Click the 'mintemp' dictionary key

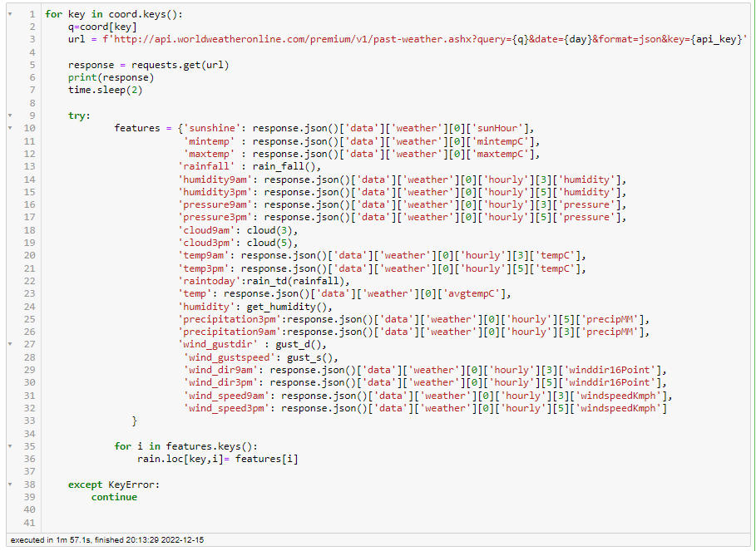click(210, 141)
